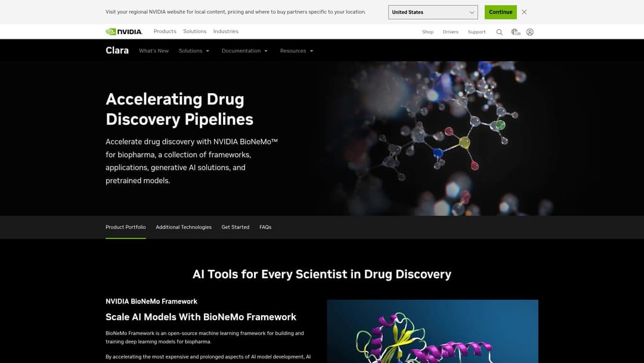The height and width of the screenshot is (363, 644).
Task: Go to the Shop link
Action: click(x=428, y=32)
